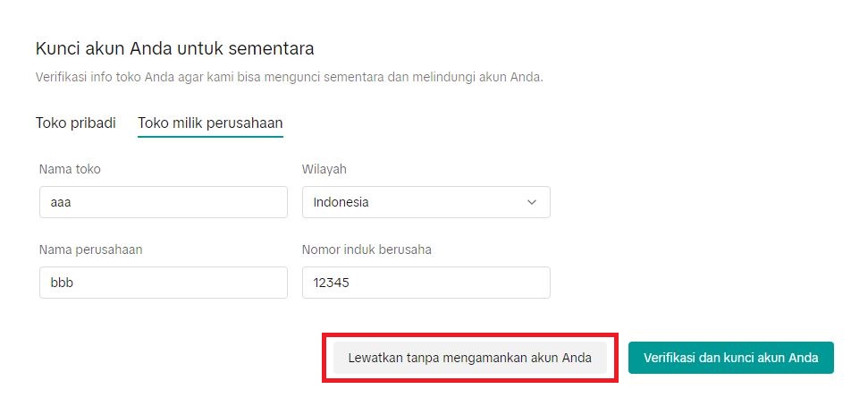Click Verifikasi dan kunci akun Anda button
This screenshot has width=868, height=406.
(x=730, y=358)
